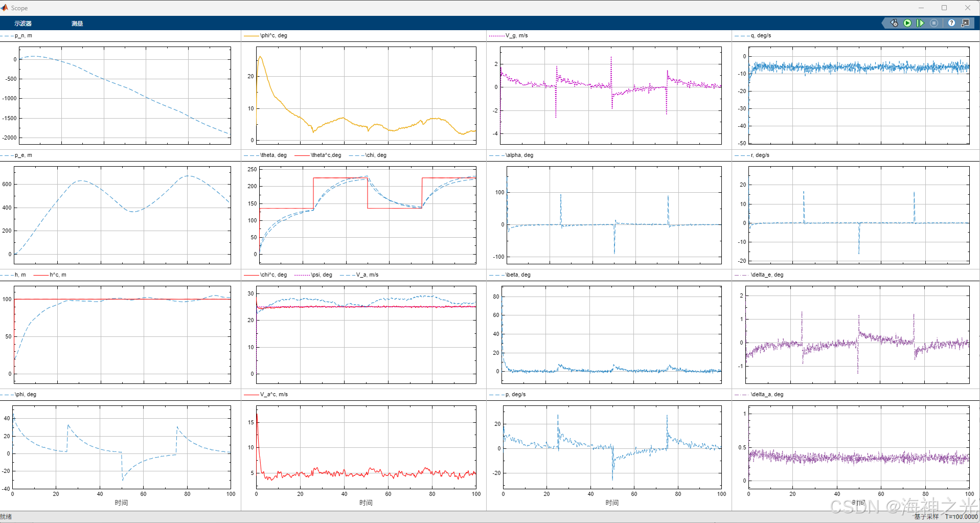Image resolution: width=980 pixels, height=523 pixels.
Task: Click \delta_e, deg legend label
Action: 767,275
